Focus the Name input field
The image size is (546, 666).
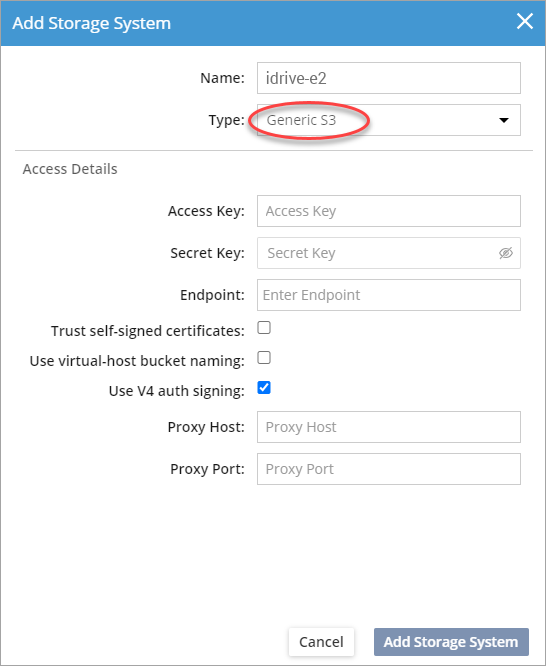[388, 78]
